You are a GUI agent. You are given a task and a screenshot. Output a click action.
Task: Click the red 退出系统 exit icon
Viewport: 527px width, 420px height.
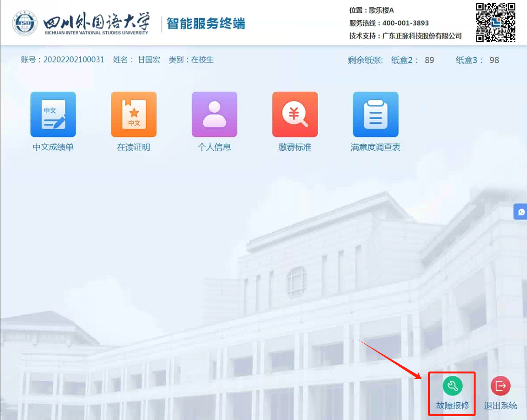click(500, 386)
